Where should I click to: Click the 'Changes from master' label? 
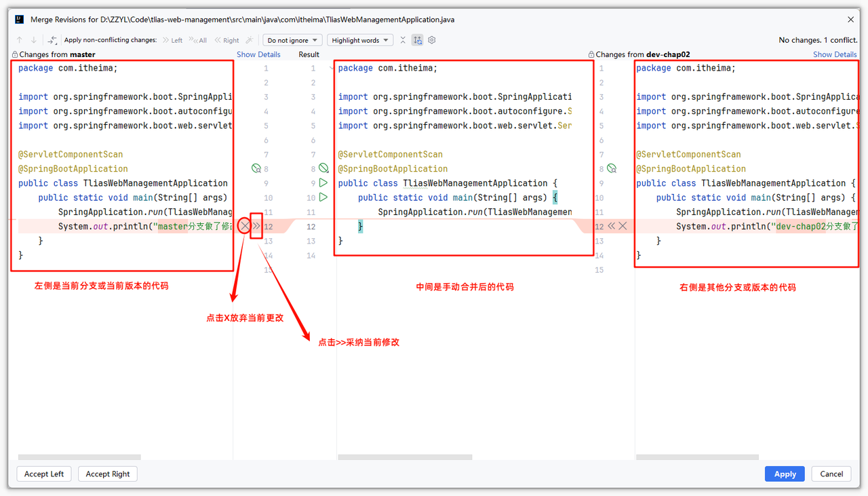coord(57,54)
